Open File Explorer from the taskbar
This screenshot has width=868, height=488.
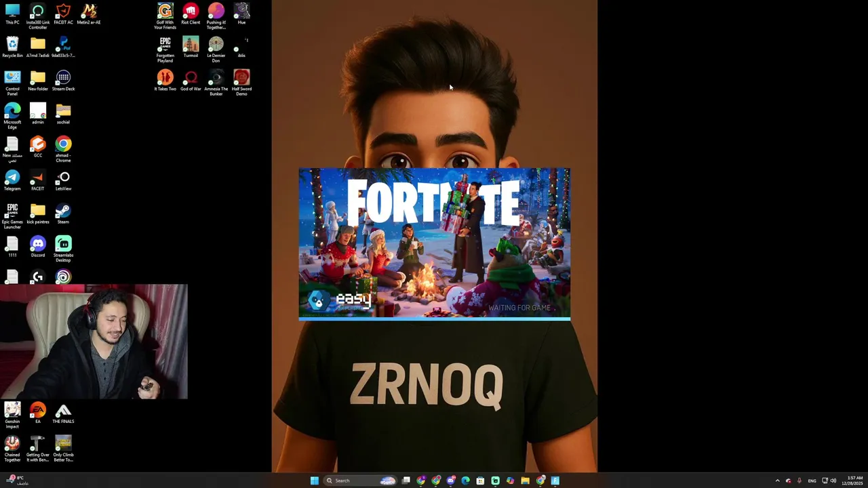[x=525, y=481]
